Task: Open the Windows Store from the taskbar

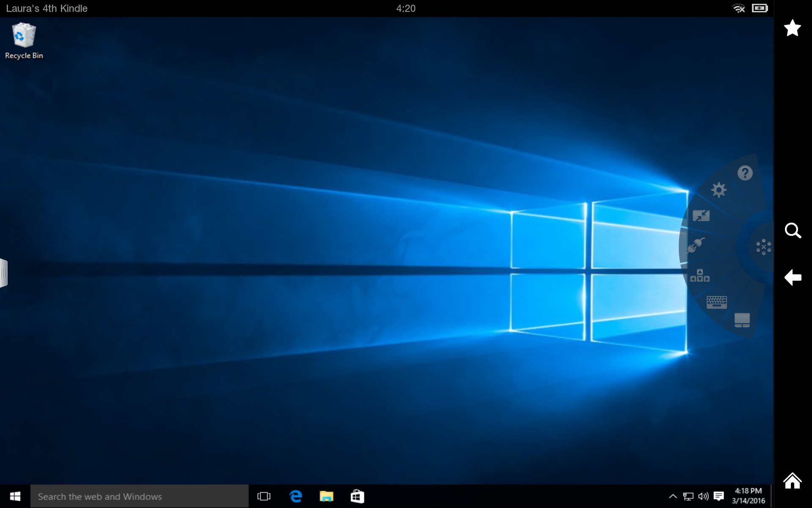Action: [x=357, y=496]
